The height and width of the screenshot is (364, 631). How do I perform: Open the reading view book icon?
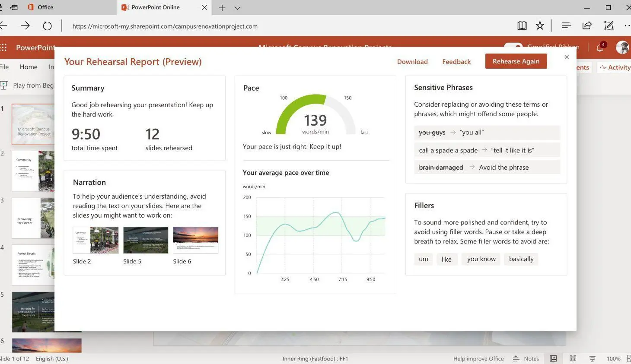tap(522, 26)
